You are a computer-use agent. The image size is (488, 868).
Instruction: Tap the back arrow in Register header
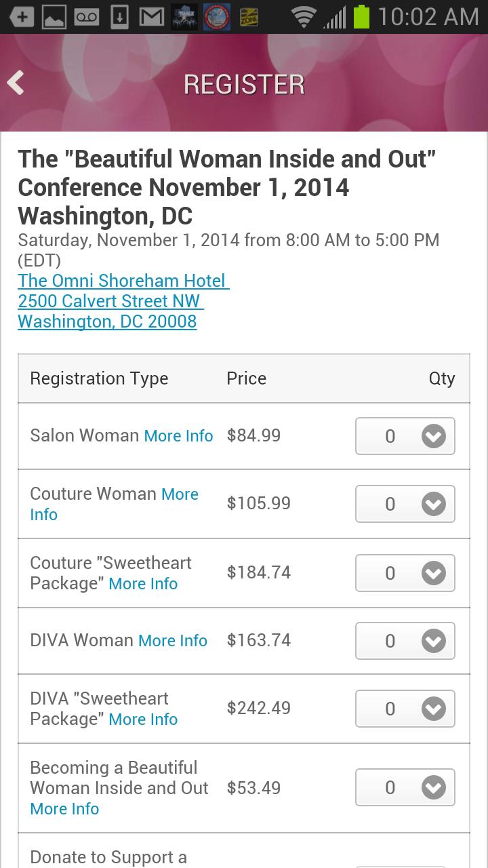pyautogui.click(x=16, y=83)
